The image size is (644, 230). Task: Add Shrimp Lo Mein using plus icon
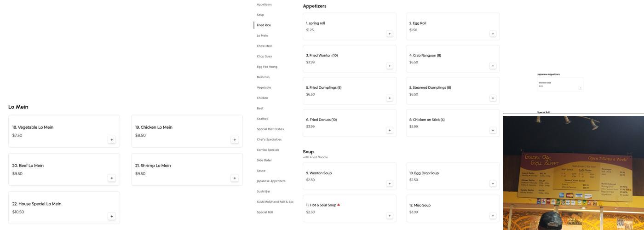point(235,178)
